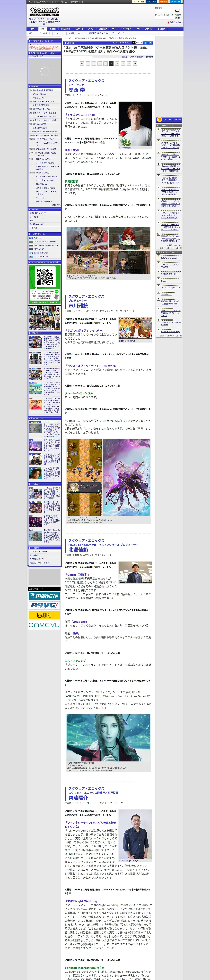Select the PS5/PS4 navigation tab

[66, 29]
